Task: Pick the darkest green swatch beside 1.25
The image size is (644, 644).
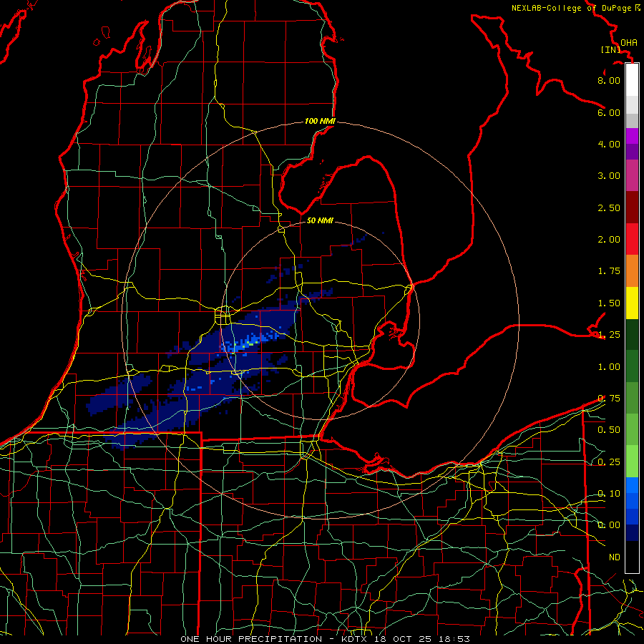Action: coord(632,334)
